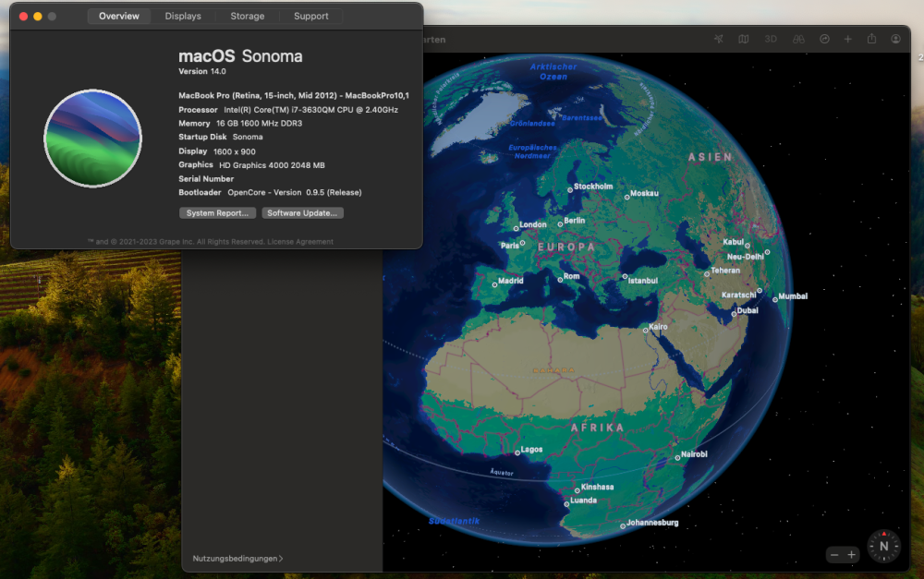Select the Moskau city marker
Screen dimensions: 924x579
pos(627,198)
